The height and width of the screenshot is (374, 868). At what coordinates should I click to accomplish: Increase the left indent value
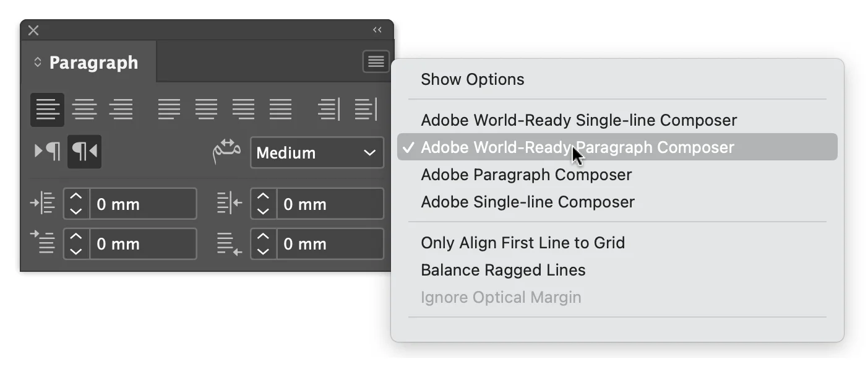[x=75, y=197]
